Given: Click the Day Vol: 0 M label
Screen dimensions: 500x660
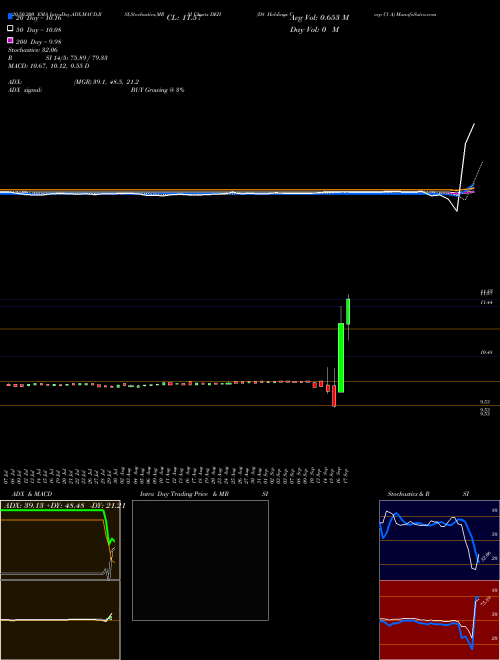Looking at the screenshot, I should coord(314,30).
